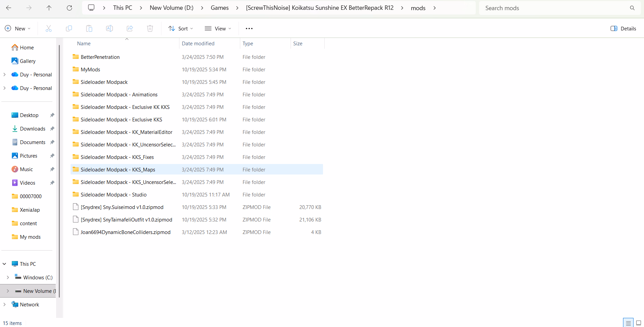Click the Delete trash icon
Viewport: 644px width, 327px height.
tap(150, 29)
